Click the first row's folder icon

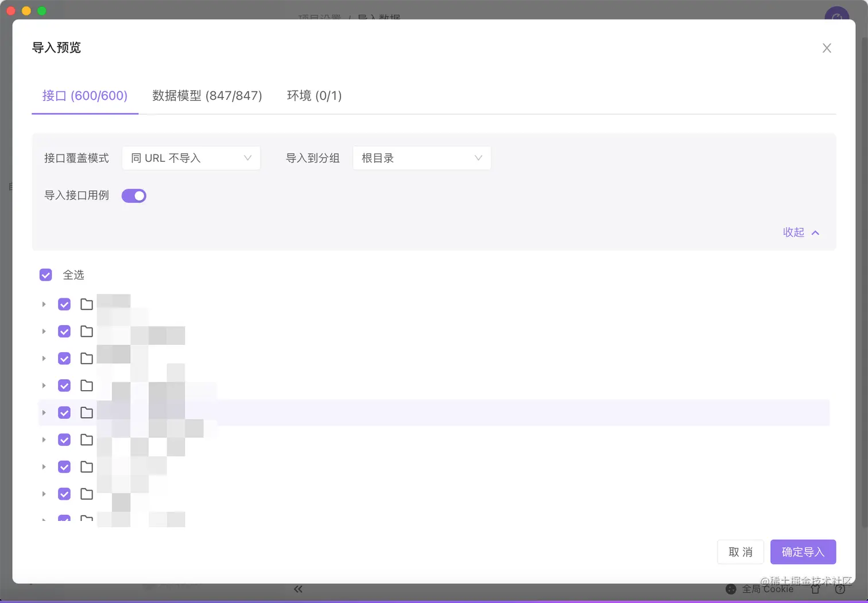(x=87, y=304)
